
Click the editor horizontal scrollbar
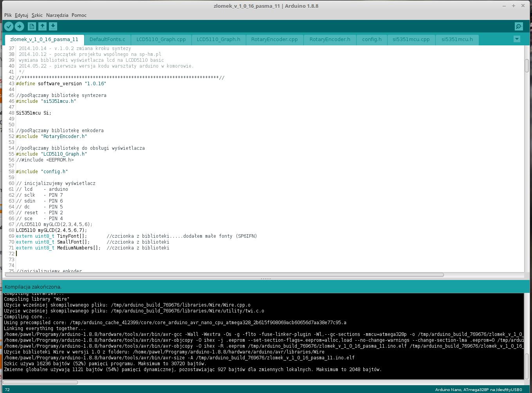(x=224, y=275)
